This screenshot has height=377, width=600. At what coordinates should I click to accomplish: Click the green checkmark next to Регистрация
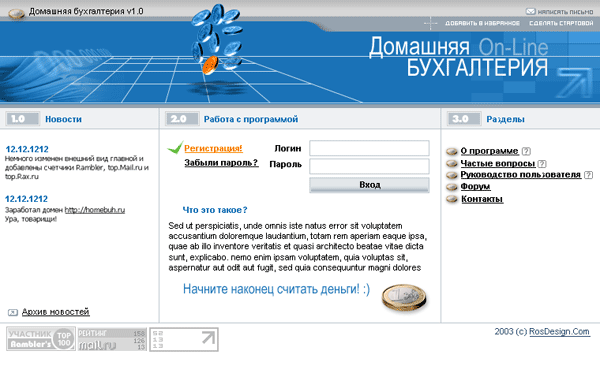[x=175, y=147]
